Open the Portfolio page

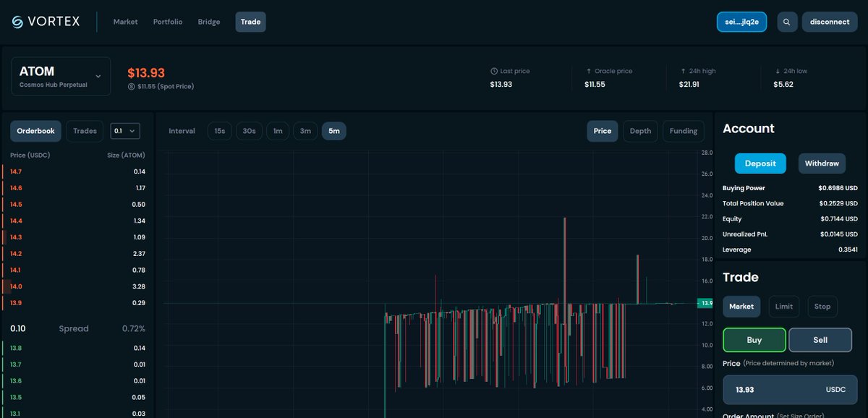(168, 22)
